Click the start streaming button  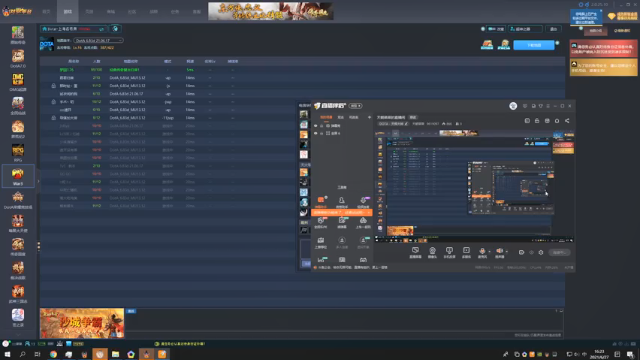[x=559, y=252]
